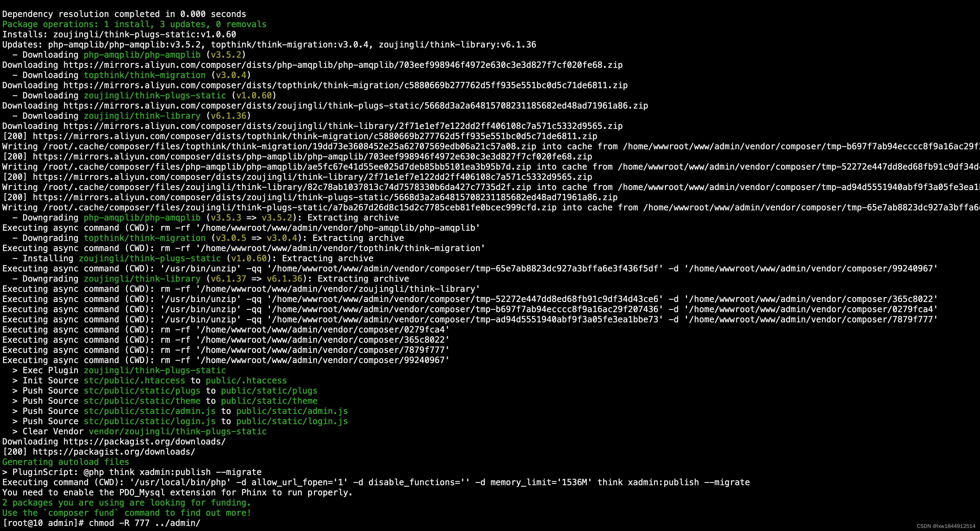The width and height of the screenshot is (980, 531).
Task: Open the [200] php-amqplib zip response link
Action: 304,156
